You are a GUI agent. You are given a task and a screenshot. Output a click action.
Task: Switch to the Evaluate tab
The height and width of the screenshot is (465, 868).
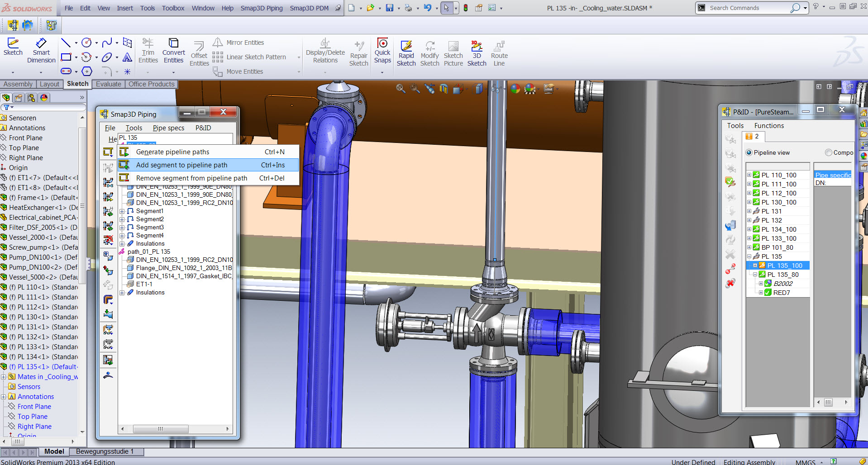(108, 84)
